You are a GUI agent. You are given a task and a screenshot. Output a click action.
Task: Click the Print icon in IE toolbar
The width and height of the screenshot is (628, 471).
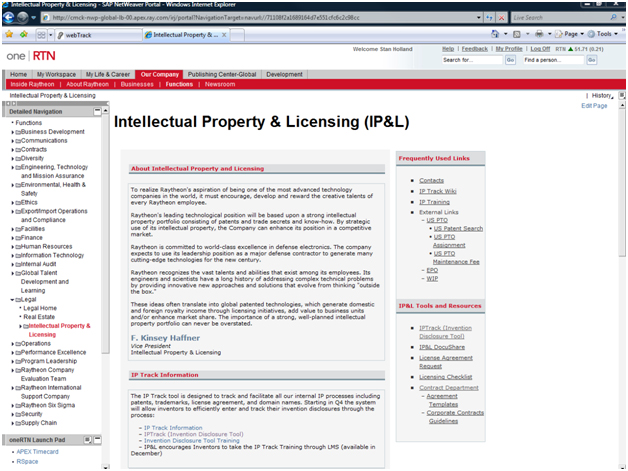(539, 34)
